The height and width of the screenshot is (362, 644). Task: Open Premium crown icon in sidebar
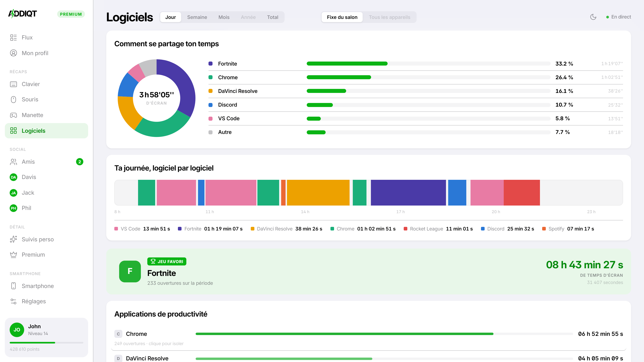[x=13, y=255]
